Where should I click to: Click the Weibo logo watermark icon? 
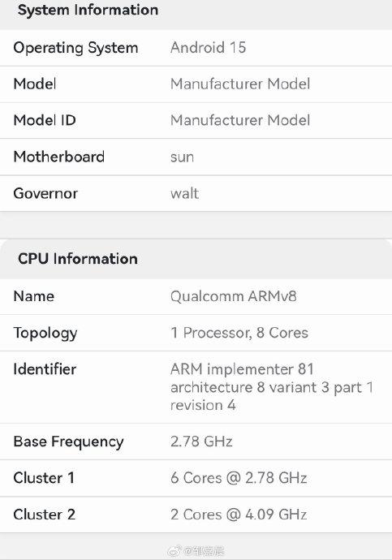tap(175, 551)
